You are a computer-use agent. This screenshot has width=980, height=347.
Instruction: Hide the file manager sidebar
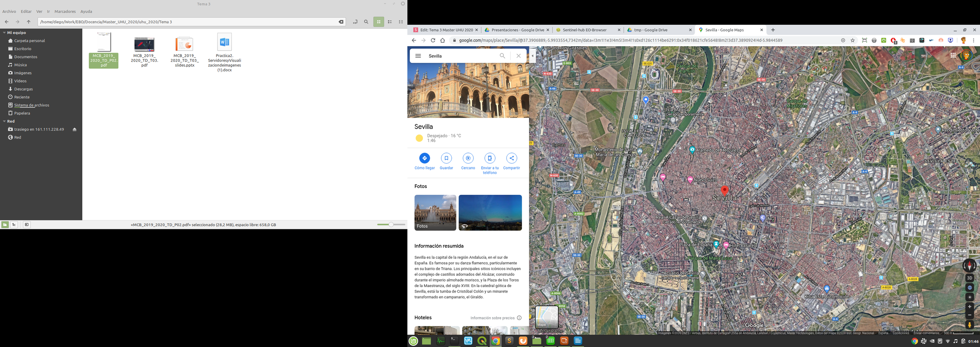27,225
